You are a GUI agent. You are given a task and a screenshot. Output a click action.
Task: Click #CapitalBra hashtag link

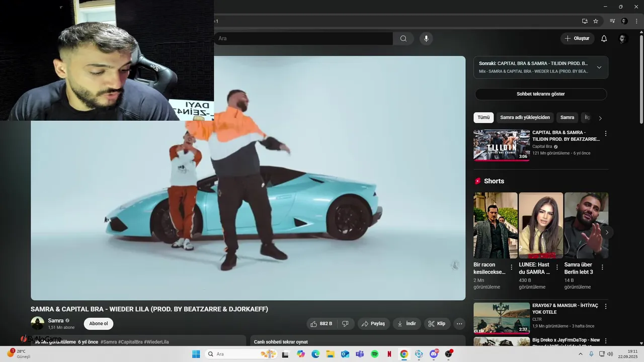click(130, 342)
